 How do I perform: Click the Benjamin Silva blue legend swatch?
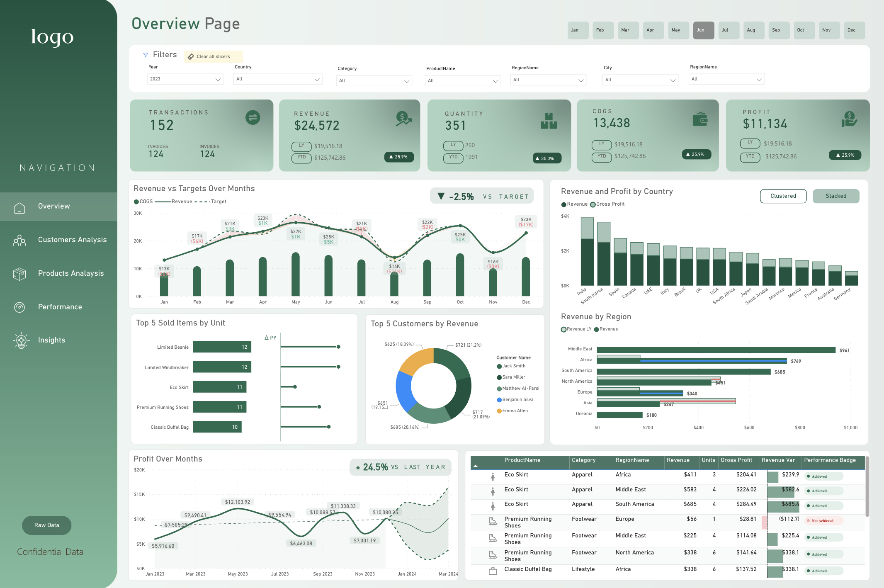click(499, 400)
